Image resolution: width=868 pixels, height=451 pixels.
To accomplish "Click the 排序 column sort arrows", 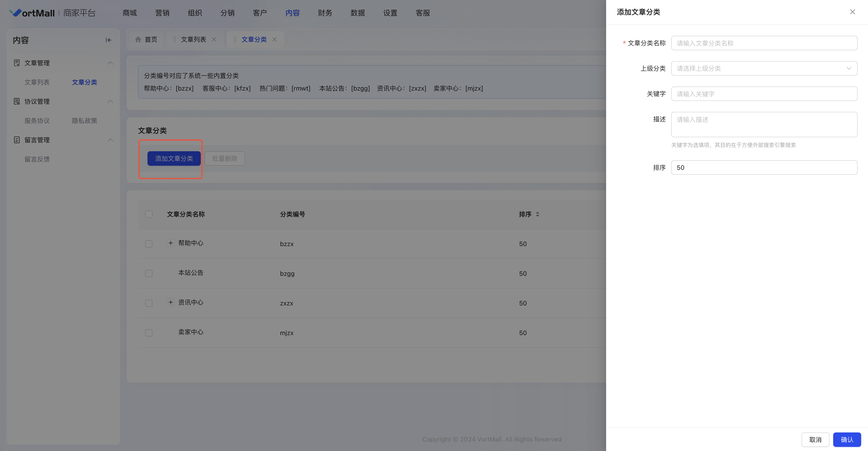I will click(x=537, y=214).
